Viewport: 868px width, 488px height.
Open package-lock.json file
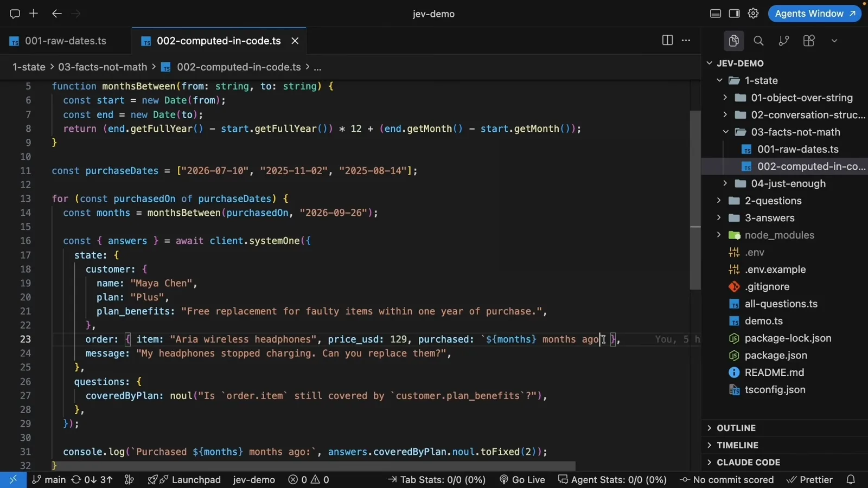(784, 338)
